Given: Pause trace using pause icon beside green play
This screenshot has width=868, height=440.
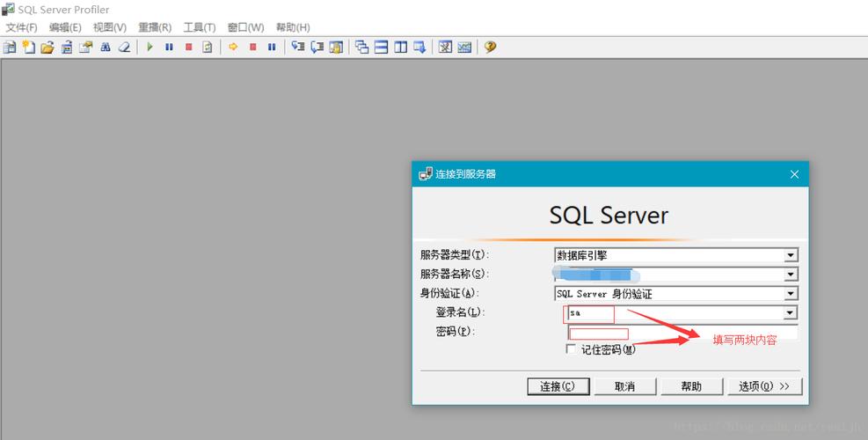Looking at the screenshot, I should tap(169, 48).
